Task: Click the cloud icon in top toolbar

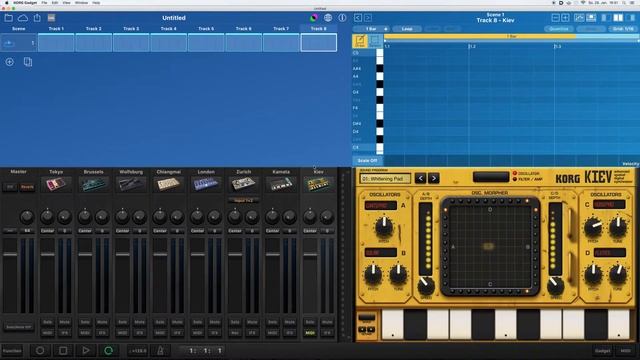Action: click(x=23, y=18)
